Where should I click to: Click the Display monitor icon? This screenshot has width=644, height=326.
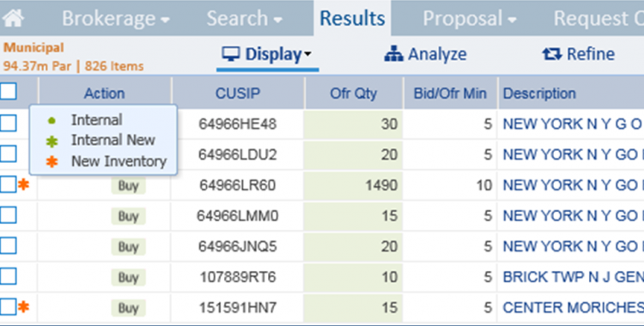[231, 54]
